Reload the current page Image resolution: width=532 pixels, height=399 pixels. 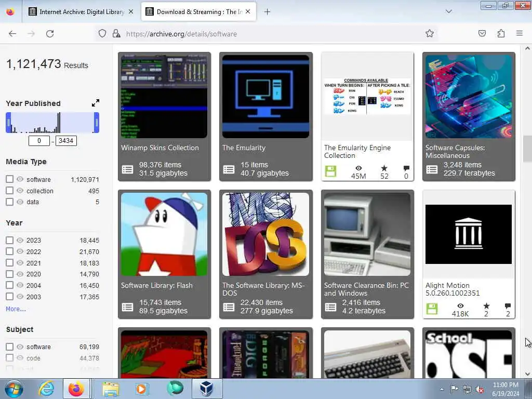(x=50, y=34)
